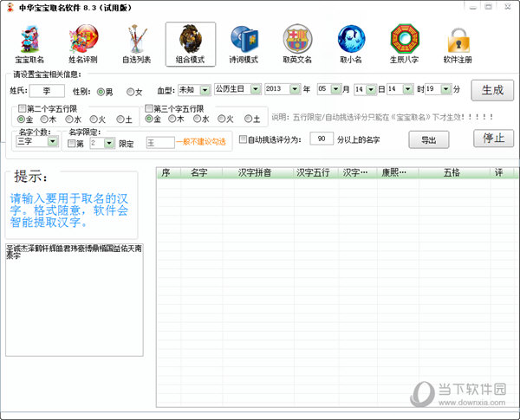Viewport: 520px width, 420px height.
Task: Open the birth minute 19 dropdown
Action: (x=446, y=89)
